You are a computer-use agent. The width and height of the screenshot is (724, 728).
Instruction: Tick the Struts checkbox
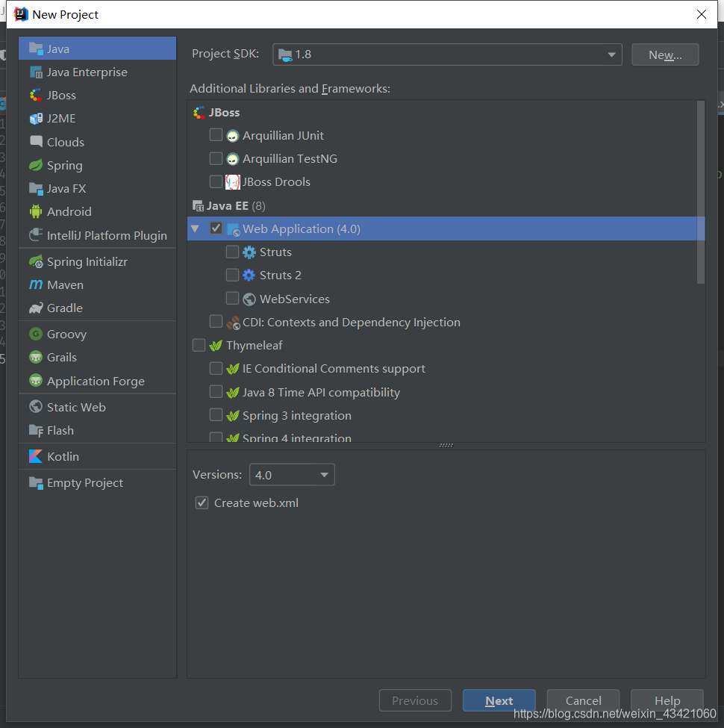pos(232,252)
